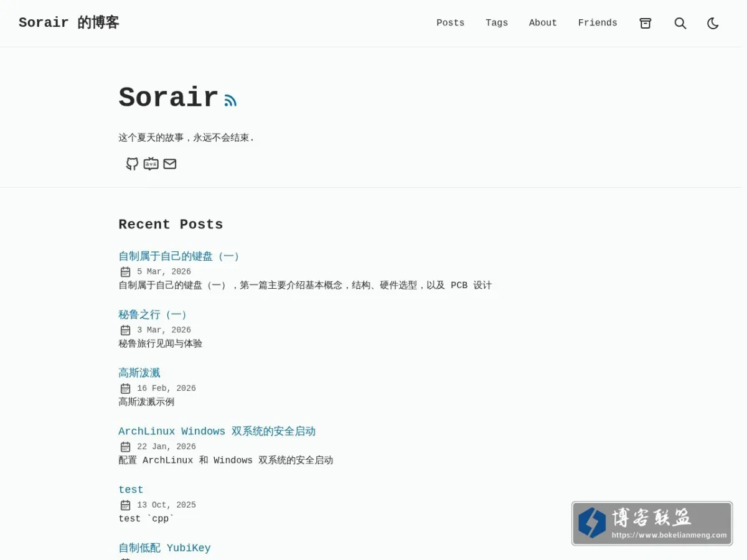Image resolution: width=747 pixels, height=560 pixels.
Task: Open ArchLinux Windows 双系统的安全启动 post
Action: point(217,431)
